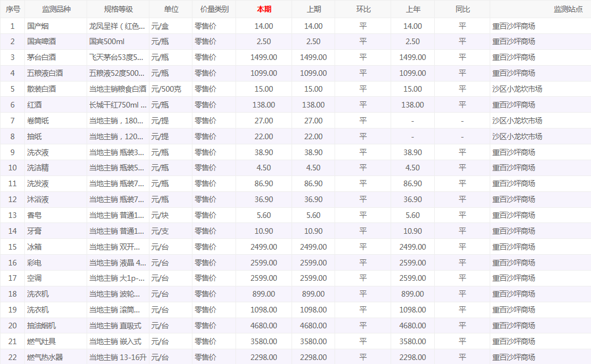
Task: Click 本期 price 3580.00
Action: [264, 341]
